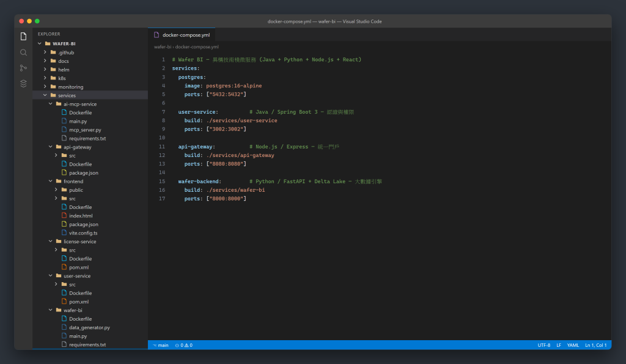The image size is (626, 364).
Task: Open package.json under frontend
Action: pos(83,225)
